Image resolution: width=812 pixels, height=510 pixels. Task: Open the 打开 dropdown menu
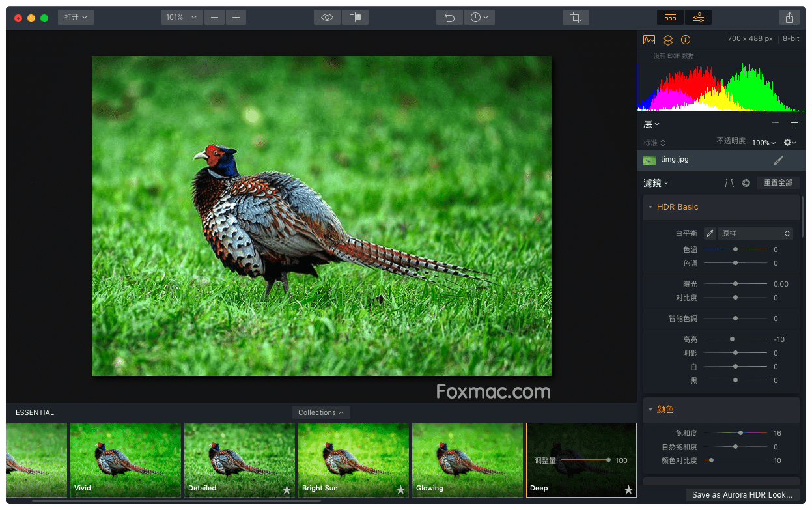(x=76, y=18)
